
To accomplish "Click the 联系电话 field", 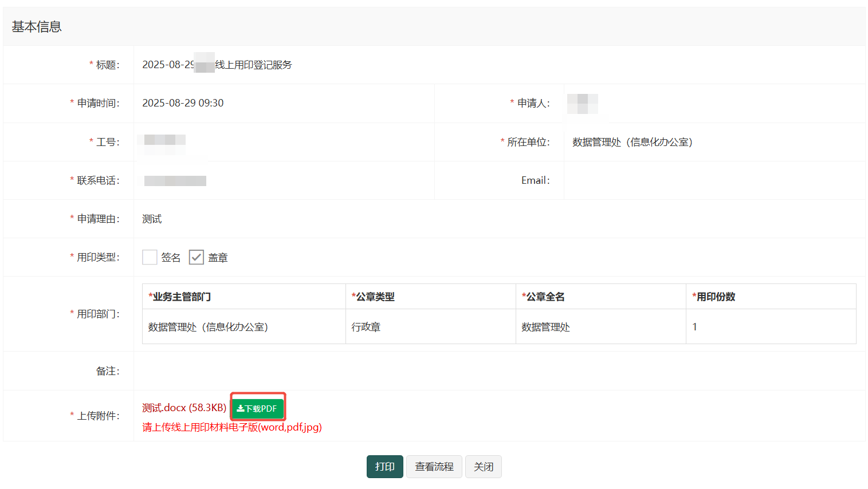I will 175,181.
